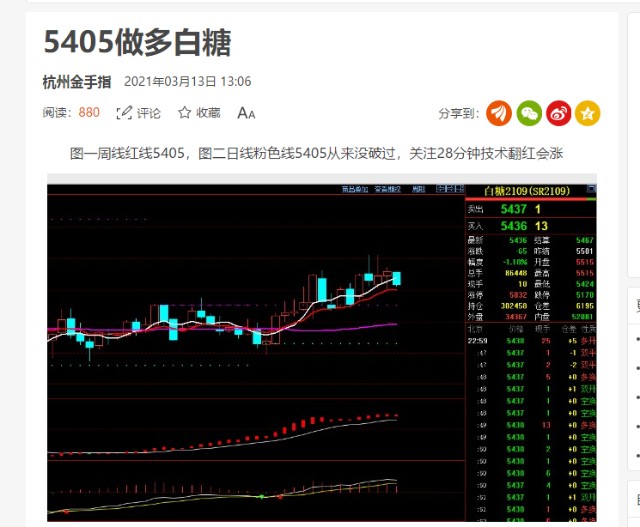Click the 卖出 5437 sell price row
Viewport: 640px width, 527px height.
(530, 209)
